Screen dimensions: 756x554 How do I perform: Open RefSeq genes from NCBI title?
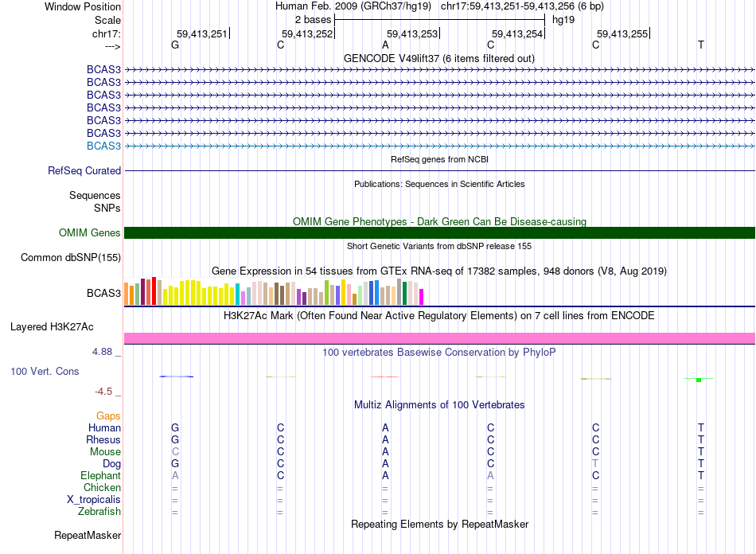tap(439, 159)
